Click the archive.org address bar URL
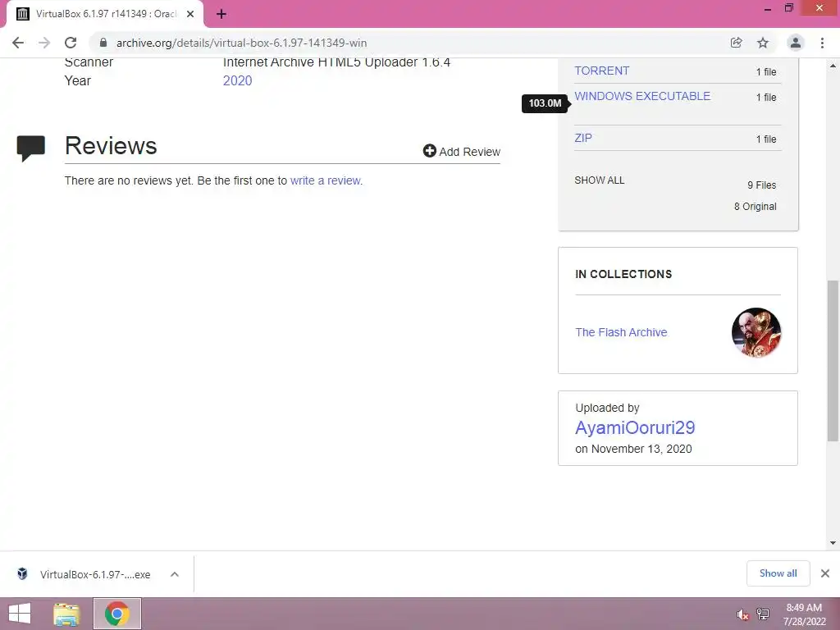 tap(242, 43)
